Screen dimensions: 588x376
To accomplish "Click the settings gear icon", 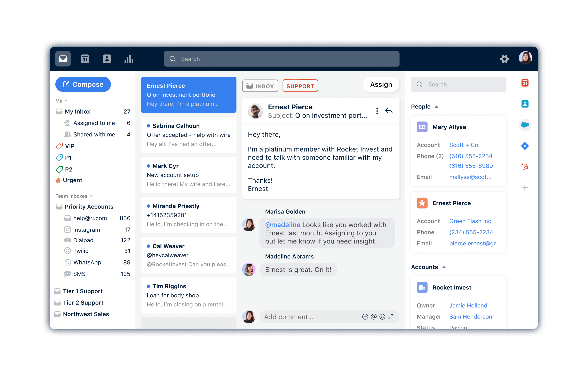I will pos(504,59).
